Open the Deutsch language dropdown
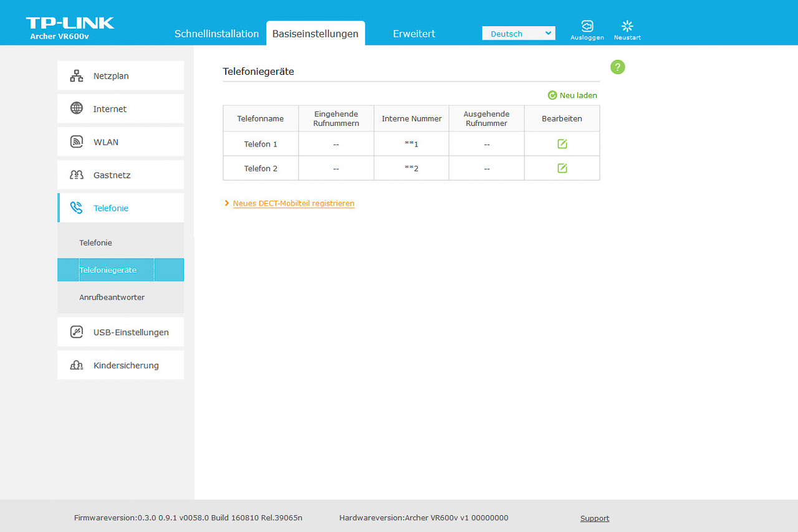This screenshot has height=532, width=798. [518, 34]
